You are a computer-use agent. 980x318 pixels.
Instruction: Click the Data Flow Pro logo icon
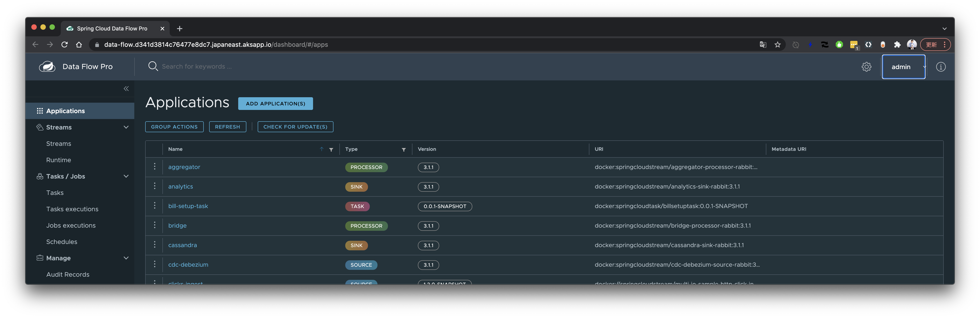47,67
